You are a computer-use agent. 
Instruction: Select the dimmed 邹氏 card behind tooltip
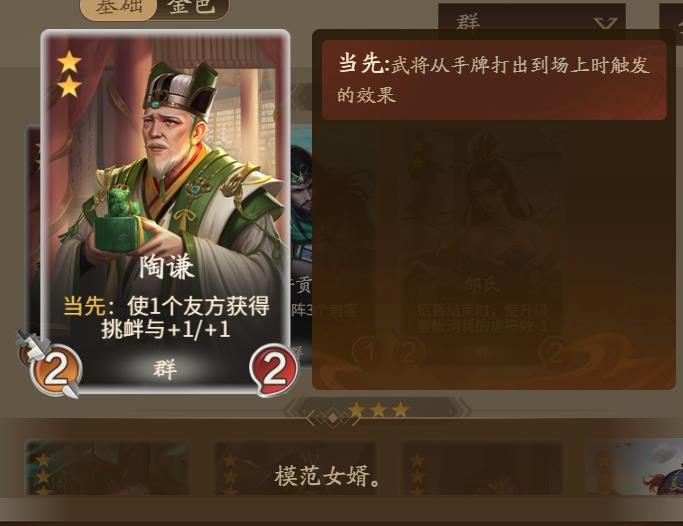481,244
